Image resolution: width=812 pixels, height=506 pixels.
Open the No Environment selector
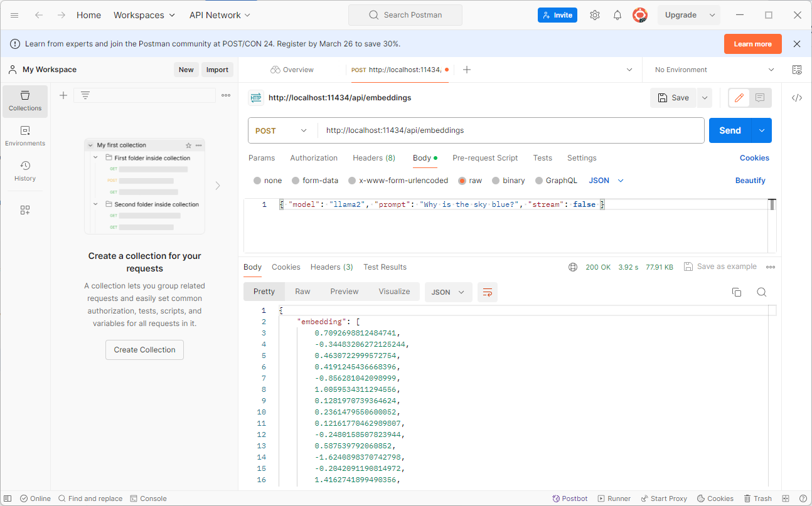[x=714, y=70]
